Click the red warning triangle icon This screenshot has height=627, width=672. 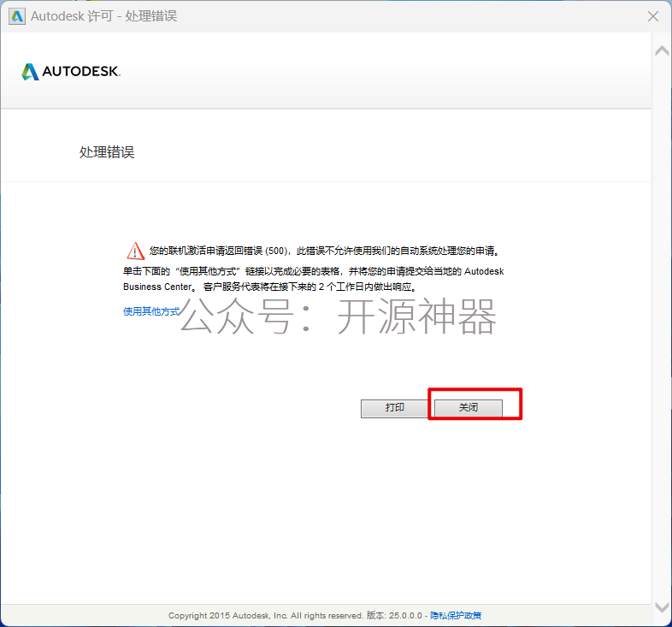[x=135, y=251]
